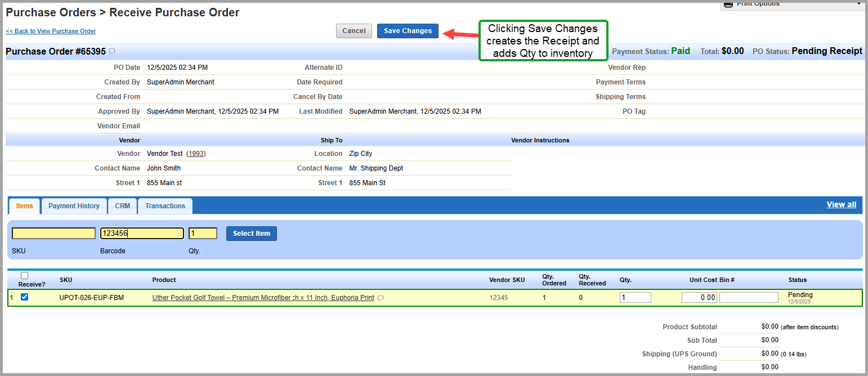This screenshot has width=868, height=376.
Task: Click the vendor Contact Name John Smith
Action: [164, 168]
